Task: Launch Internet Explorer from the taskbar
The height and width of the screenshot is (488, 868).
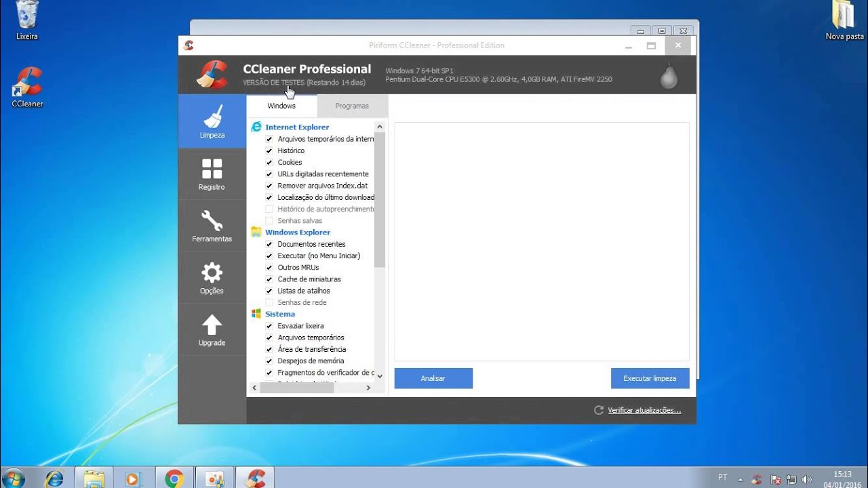Action: point(54,478)
